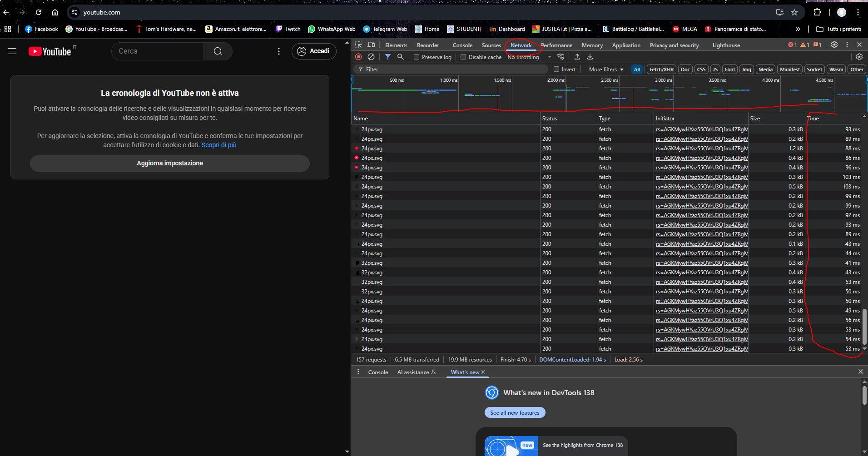The height and width of the screenshot is (456, 868).
Task: Enable the Preserve log checkbox
Action: pos(417,57)
